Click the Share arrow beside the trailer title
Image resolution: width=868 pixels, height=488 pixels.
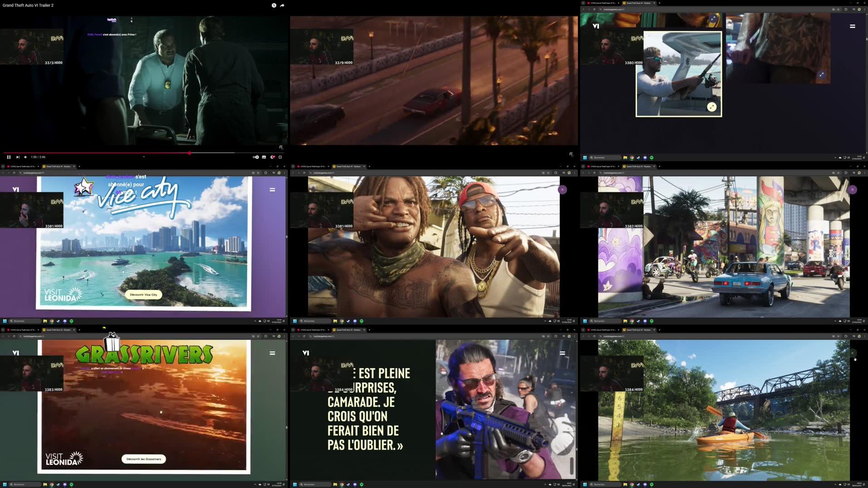282,5
